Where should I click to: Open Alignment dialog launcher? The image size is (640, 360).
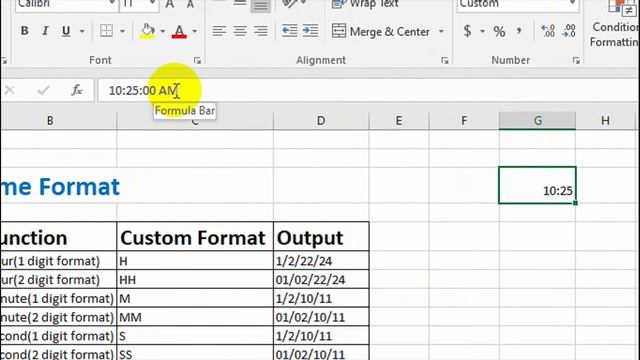point(444,60)
